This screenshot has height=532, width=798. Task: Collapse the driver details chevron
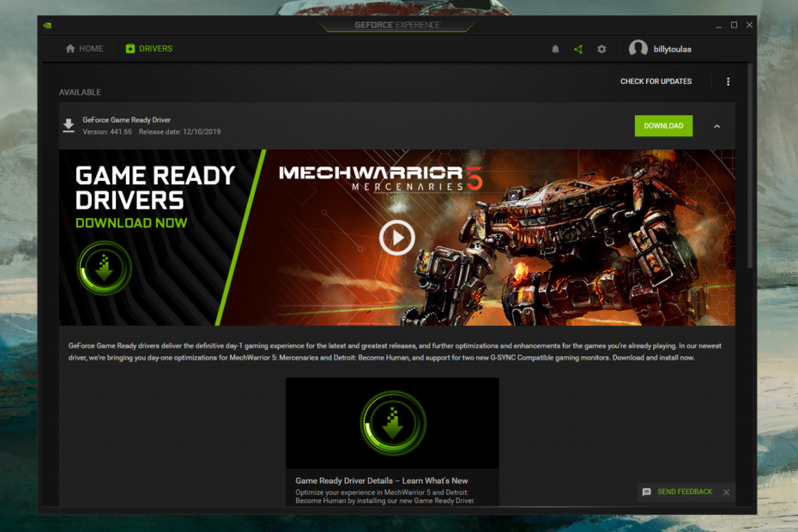pyautogui.click(x=716, y=126)
